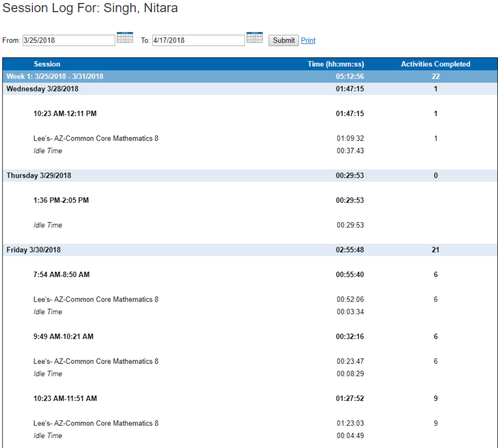Select the idle time 00:04:49

pyautogui.click(x=350, y=435)
